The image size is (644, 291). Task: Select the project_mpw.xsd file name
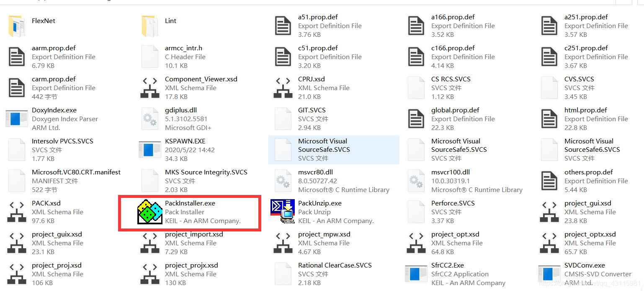tap(324, 234)
